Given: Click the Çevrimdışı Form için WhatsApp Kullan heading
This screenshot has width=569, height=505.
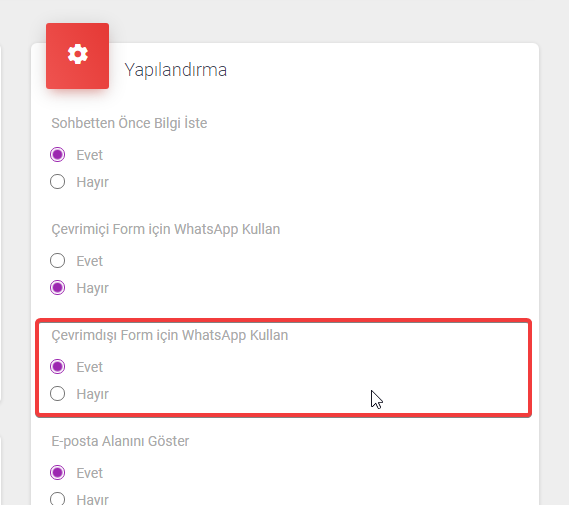Looking at the screenshot, I should coord(170,335).
